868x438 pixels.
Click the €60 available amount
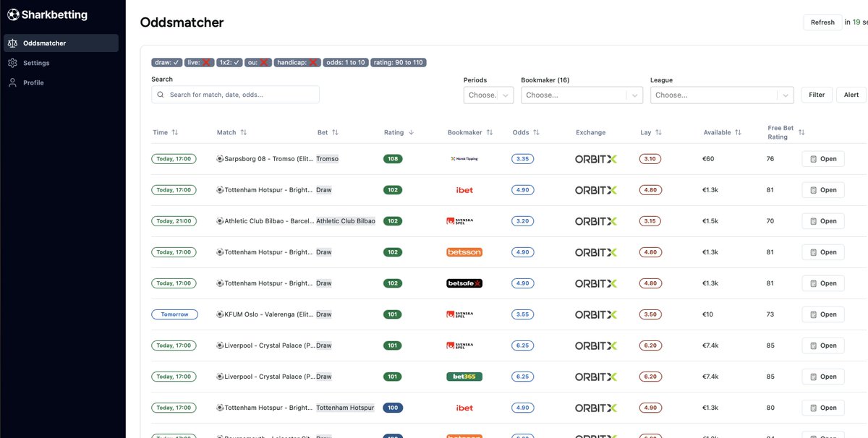point(709,159)
